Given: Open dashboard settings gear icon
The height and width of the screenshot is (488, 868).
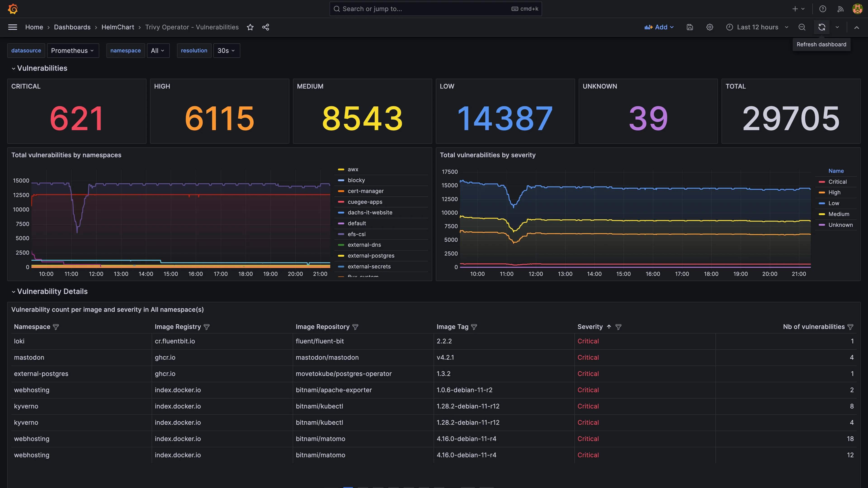Looking at the screenshot, I should pos(710,27).
